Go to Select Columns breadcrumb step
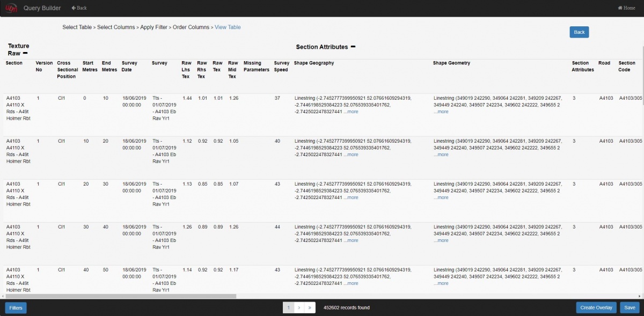 (116, 27)
